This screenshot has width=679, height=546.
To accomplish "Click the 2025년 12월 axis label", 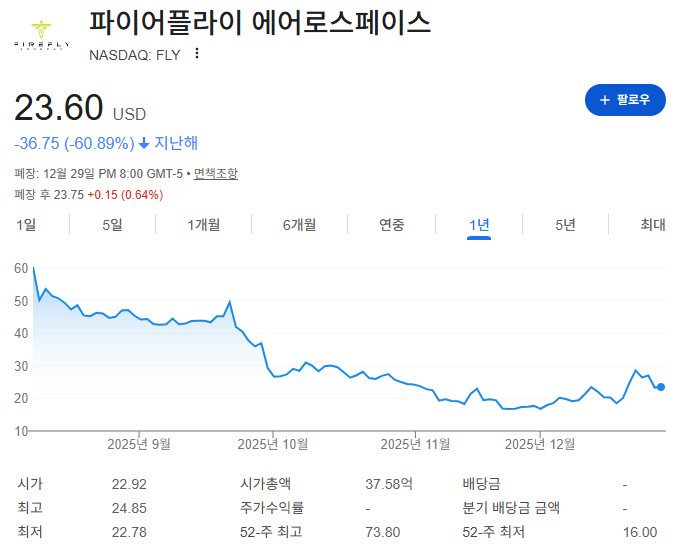I will coord(540,444).
